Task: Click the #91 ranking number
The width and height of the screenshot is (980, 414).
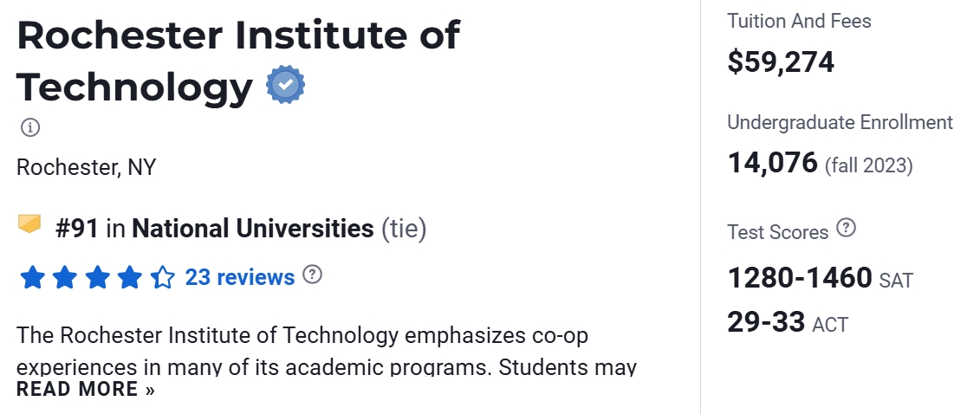Action: click(76, 229)
